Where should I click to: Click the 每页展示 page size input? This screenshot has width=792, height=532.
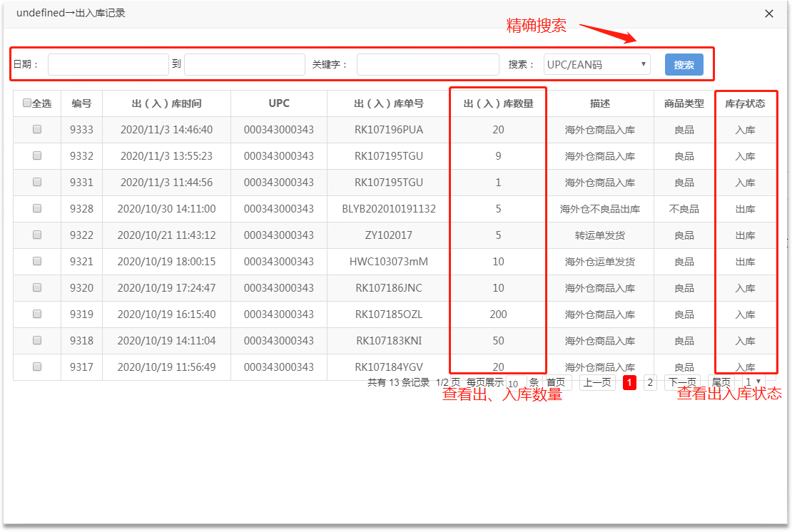pyautogui.click(x=514, y=383)
